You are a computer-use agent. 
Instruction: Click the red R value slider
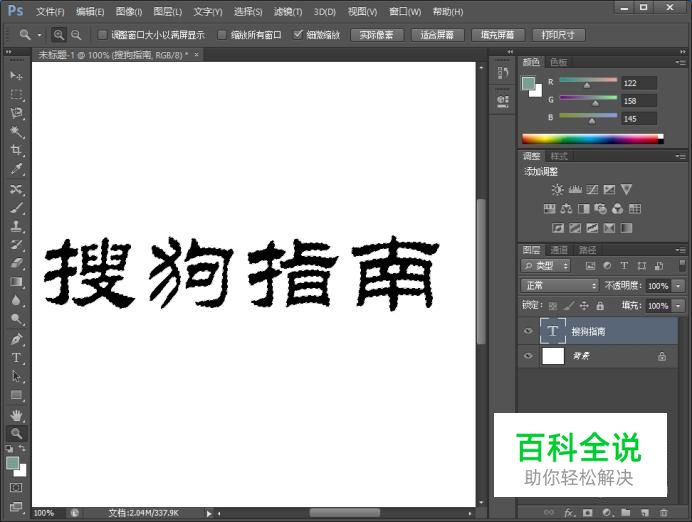pos(588,80)
